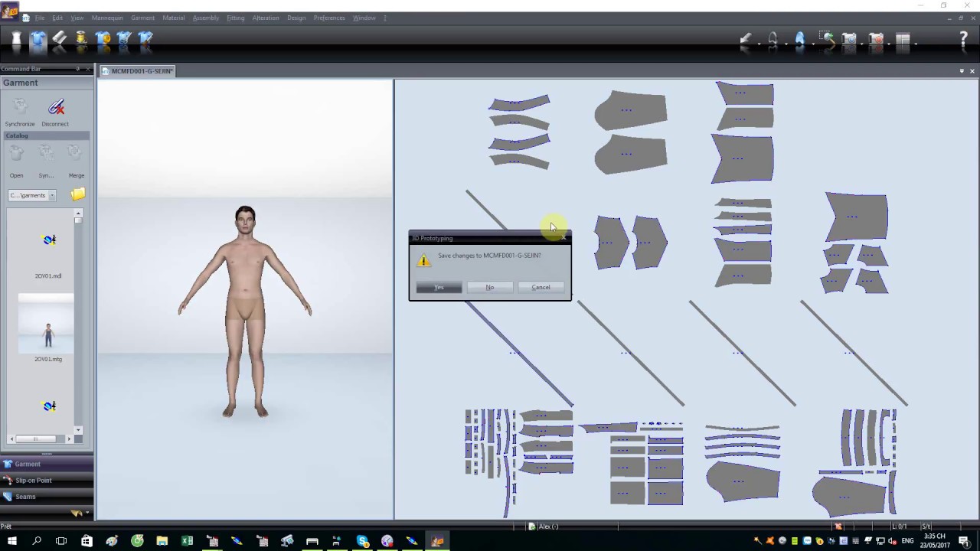
Task: Open the File menu
Action: (x=39, y=18)
